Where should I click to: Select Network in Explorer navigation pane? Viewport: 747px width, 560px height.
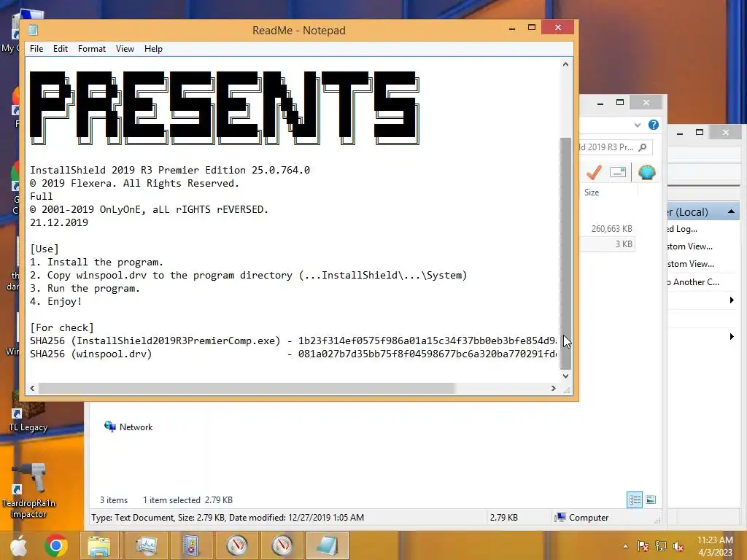(128, 427)
